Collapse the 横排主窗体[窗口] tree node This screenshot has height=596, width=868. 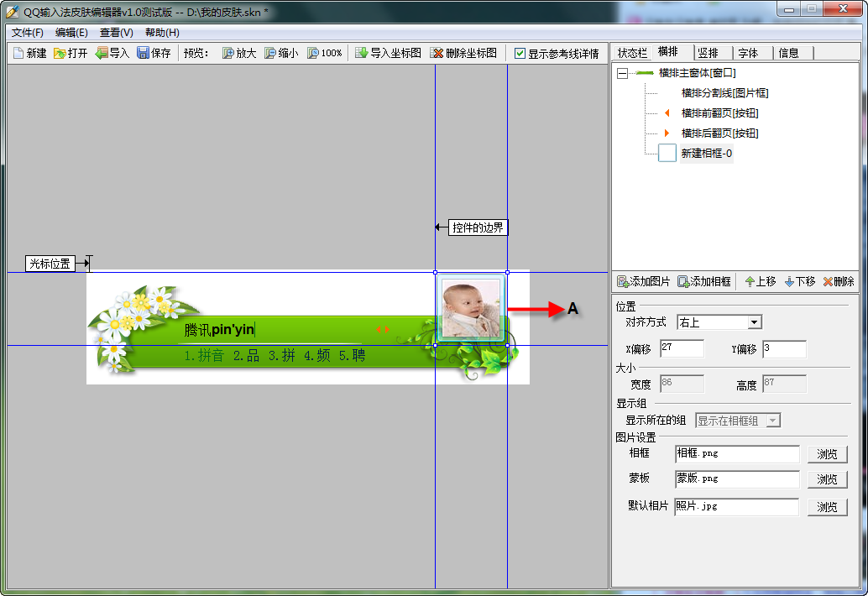pyautogui.click(x=622, y=73)
